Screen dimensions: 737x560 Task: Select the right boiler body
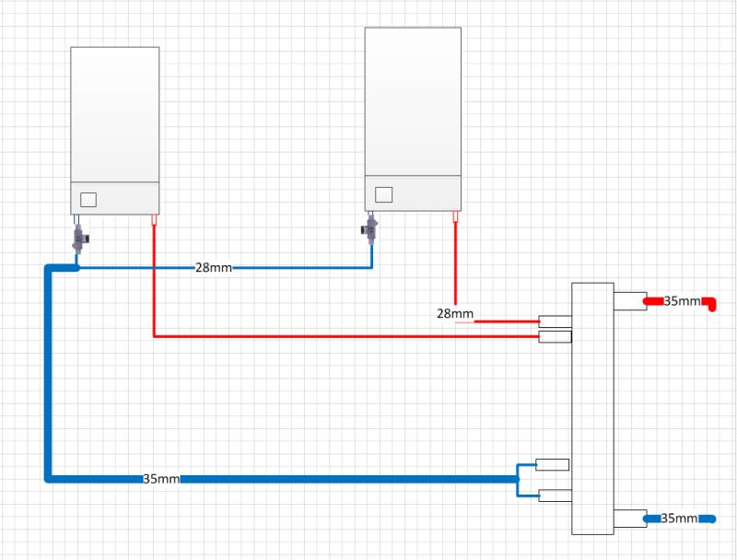[412, 101]
